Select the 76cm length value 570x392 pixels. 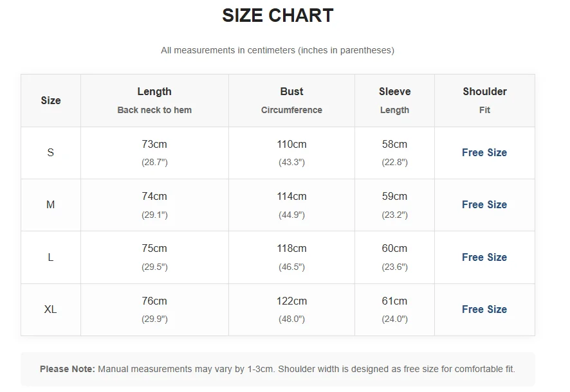click(x=154, y=301)
